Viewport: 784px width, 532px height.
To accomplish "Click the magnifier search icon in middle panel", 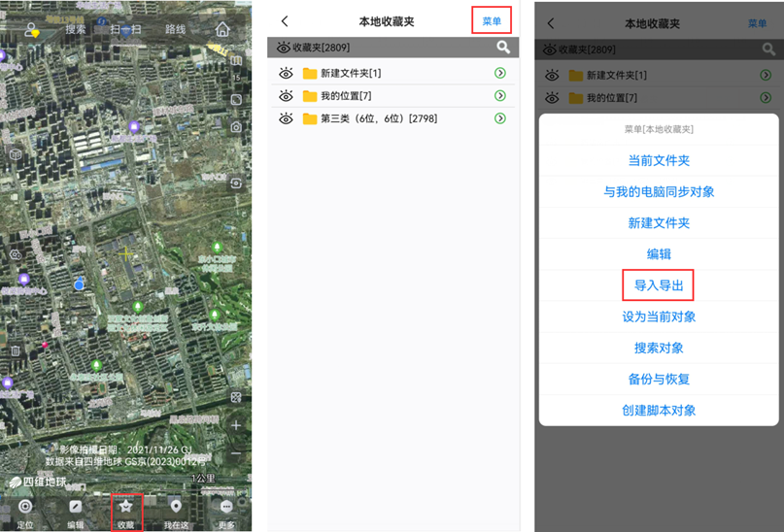I will (x=502, y=47).
